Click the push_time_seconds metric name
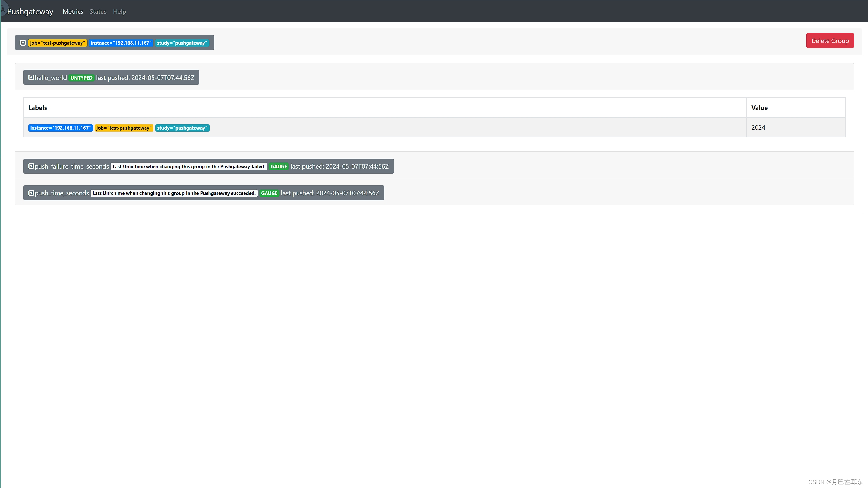 (62, 193)
